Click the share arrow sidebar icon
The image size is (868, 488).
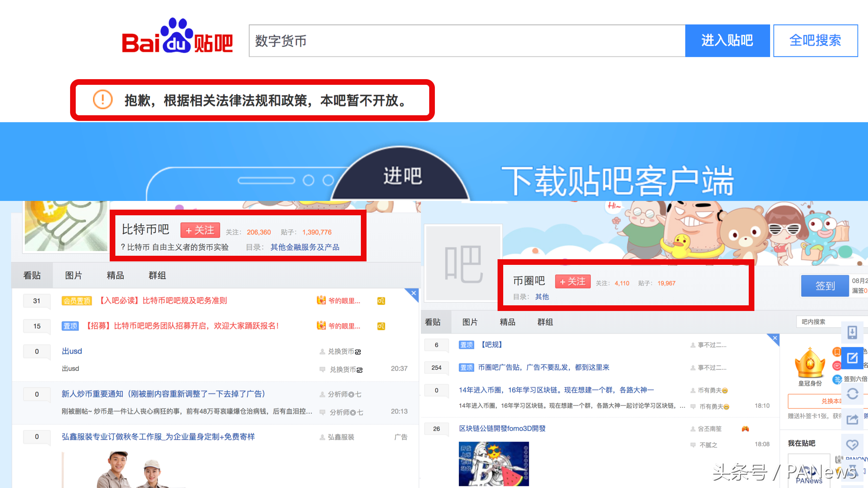click(x=852, y=419)
